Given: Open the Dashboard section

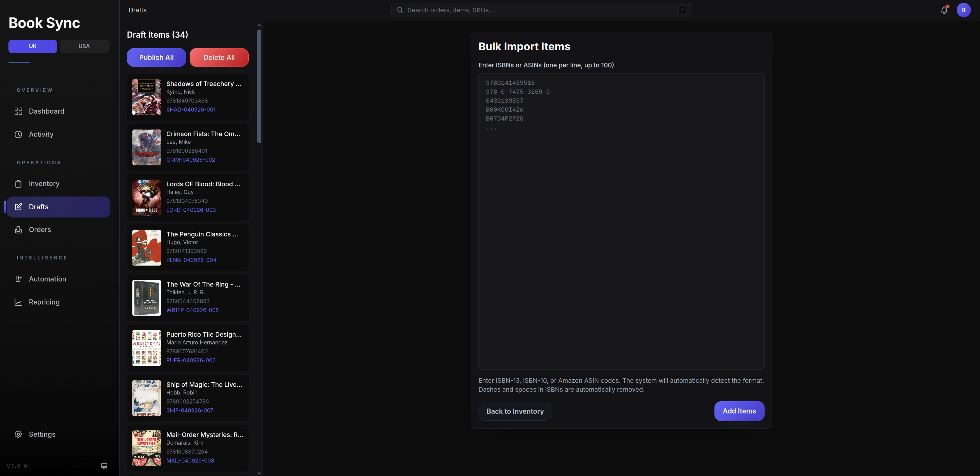Looking at the screenshot, I should point(46,111).
